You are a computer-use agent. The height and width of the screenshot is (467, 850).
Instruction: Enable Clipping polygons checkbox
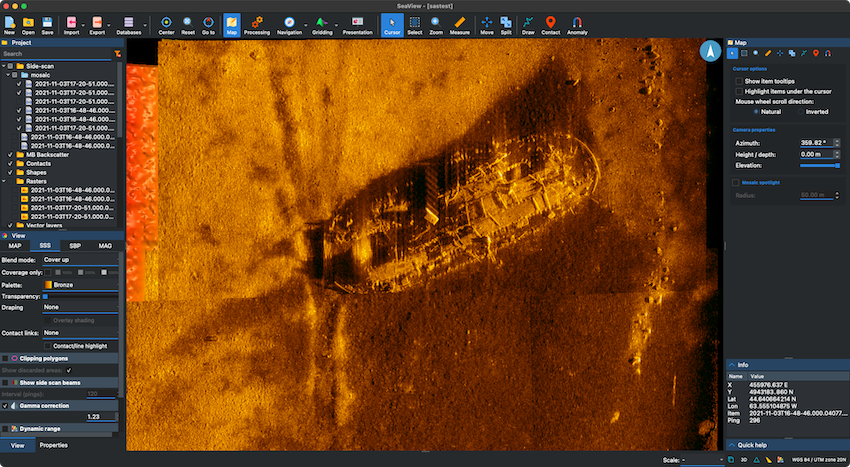click(x=5, y=359)
